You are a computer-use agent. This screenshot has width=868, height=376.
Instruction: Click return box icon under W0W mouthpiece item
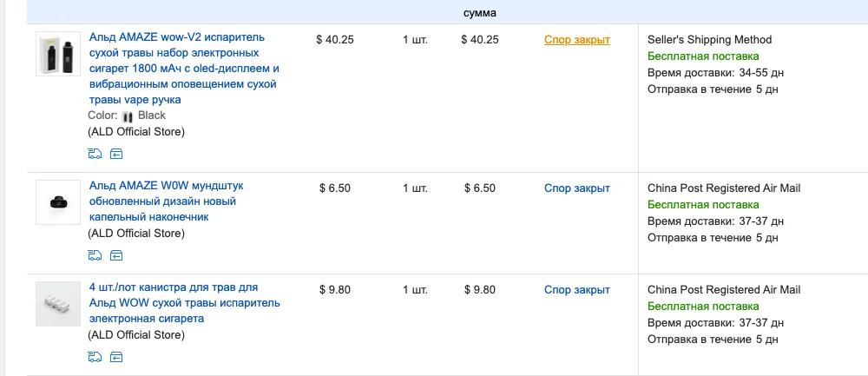(116, 255)
